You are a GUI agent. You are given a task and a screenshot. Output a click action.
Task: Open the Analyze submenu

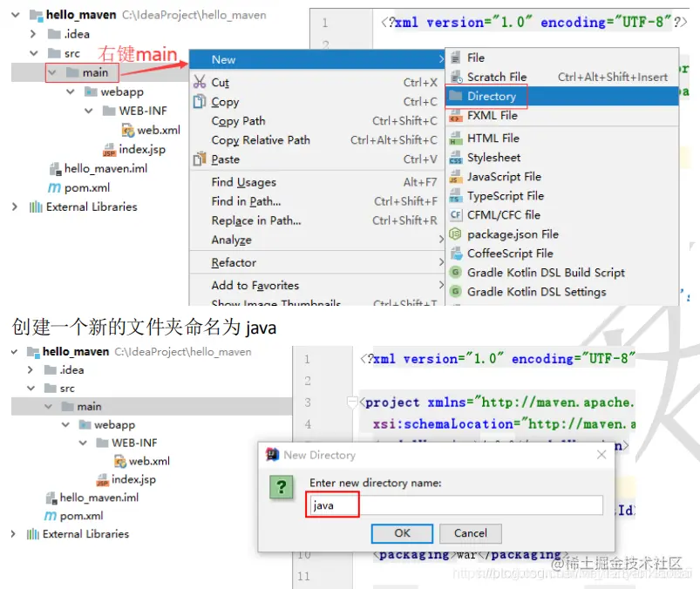317,240
